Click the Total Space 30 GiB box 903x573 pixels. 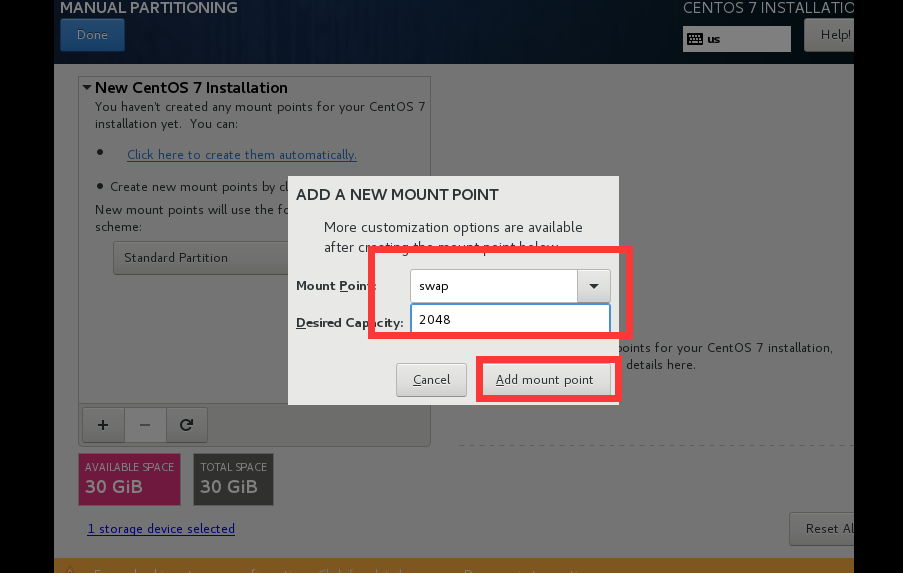click(x=233, y=479)
